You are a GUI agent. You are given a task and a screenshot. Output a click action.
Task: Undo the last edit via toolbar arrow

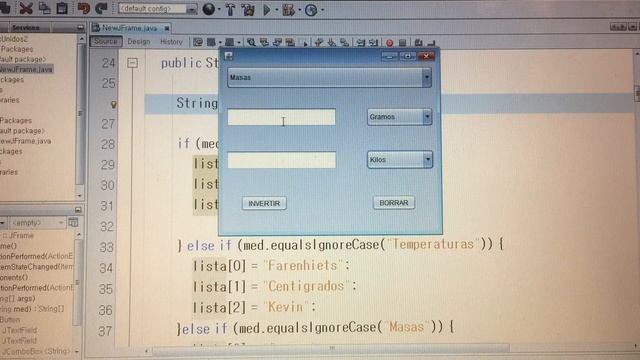(x=83, y=8)
